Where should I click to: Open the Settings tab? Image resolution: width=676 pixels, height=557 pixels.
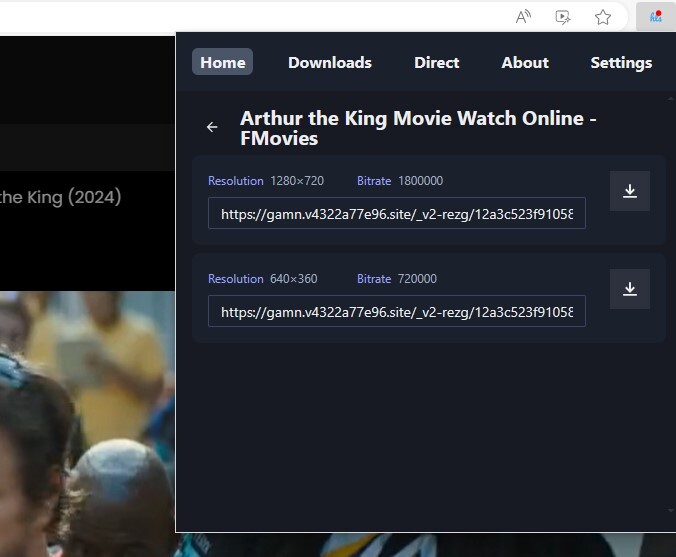(x=621, y=63)
